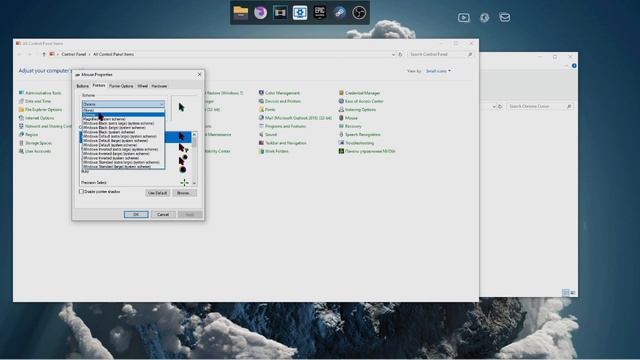Open the file manager folder icon in the top dock
Image resolution: width=640 pixels, height=360 pixels.
[240, 13]
